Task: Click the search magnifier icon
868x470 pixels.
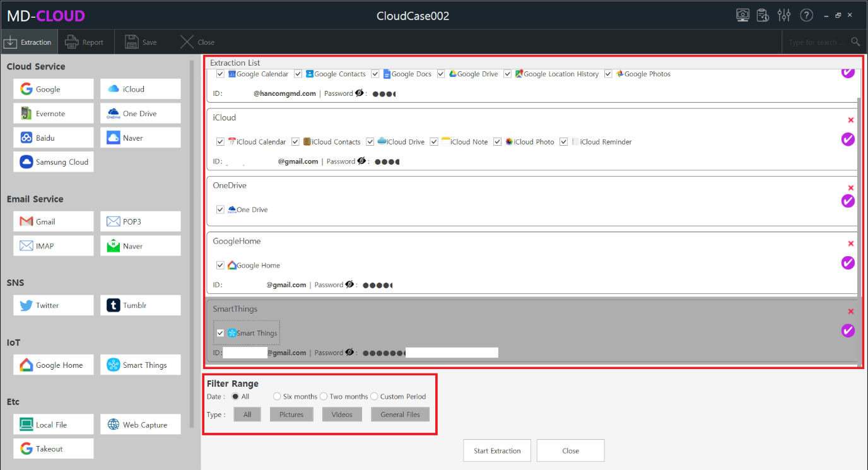Action: pos(855,42)
